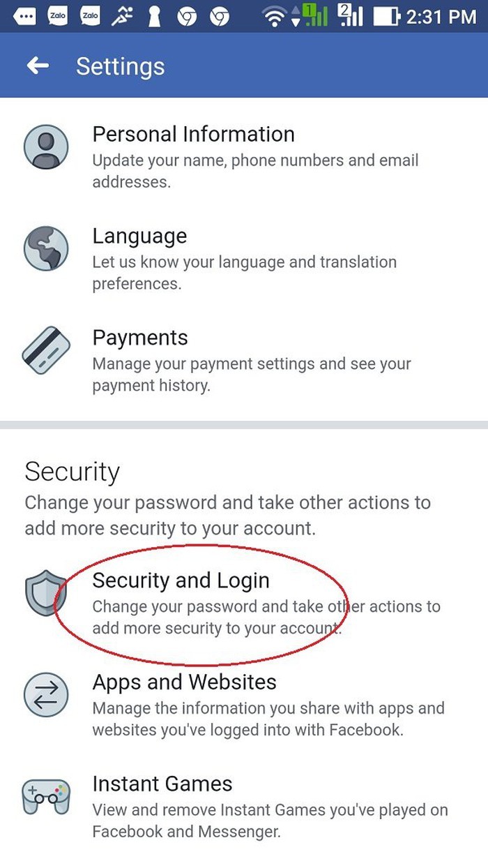488x868 pixels.
Task: Tap the Personal Information profile icon
Action: point(46,148)
